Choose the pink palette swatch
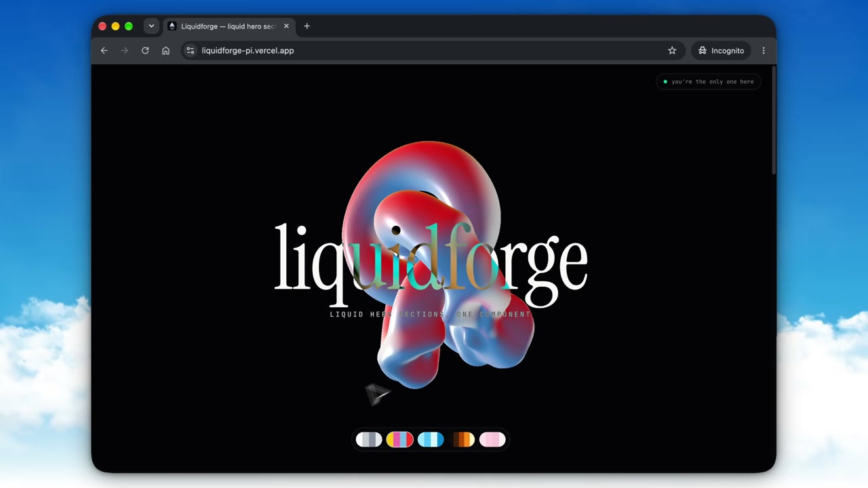 pyautogui.click(x=492, y=439)
